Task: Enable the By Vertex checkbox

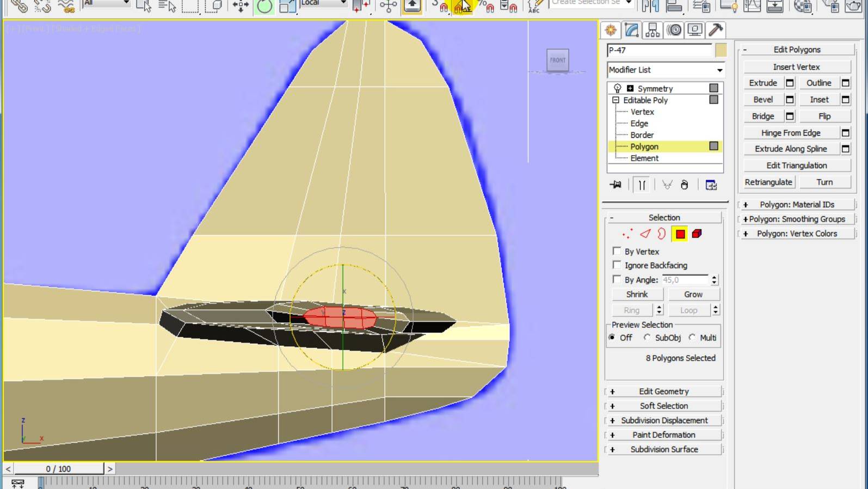Action: pos(617,251)
